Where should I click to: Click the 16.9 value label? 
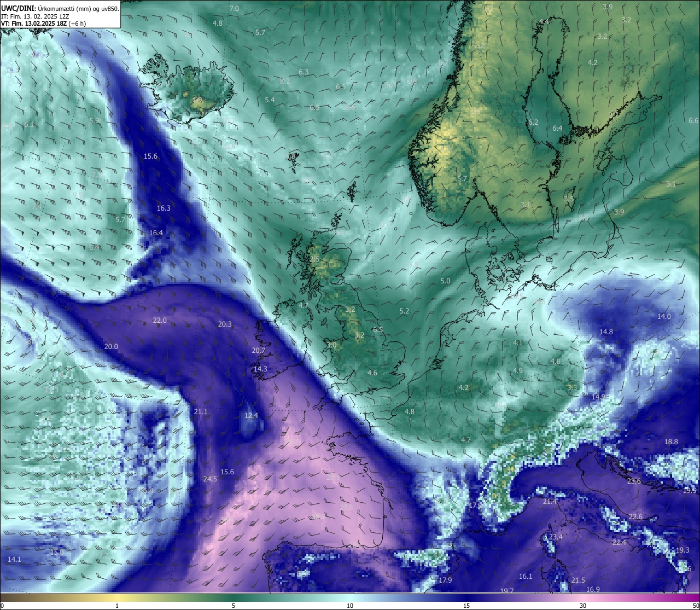[x=593, y=589]
